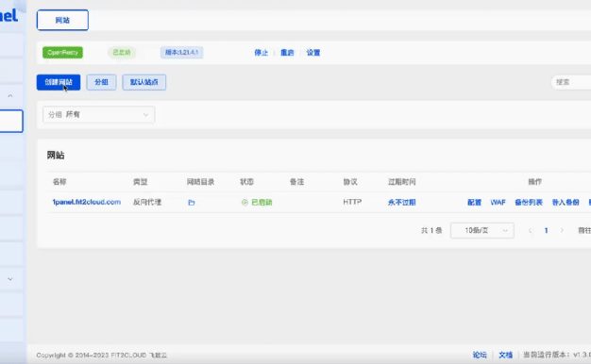The height and width of the screenshot is (364, 591).
Task: Go to previous page arrow
Action: pos(531,230)
